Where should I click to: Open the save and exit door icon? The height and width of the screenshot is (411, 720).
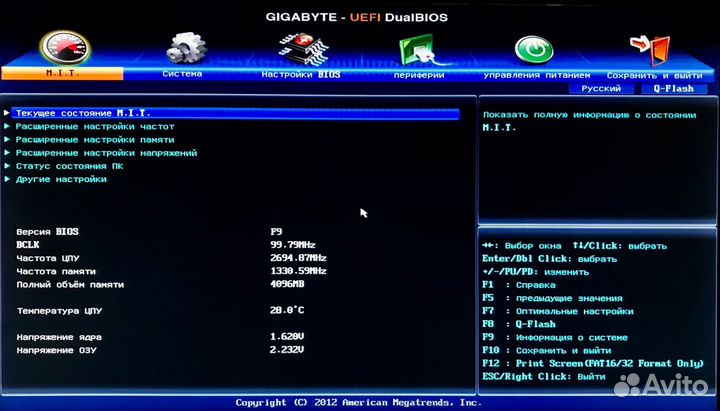coord(651,50)
